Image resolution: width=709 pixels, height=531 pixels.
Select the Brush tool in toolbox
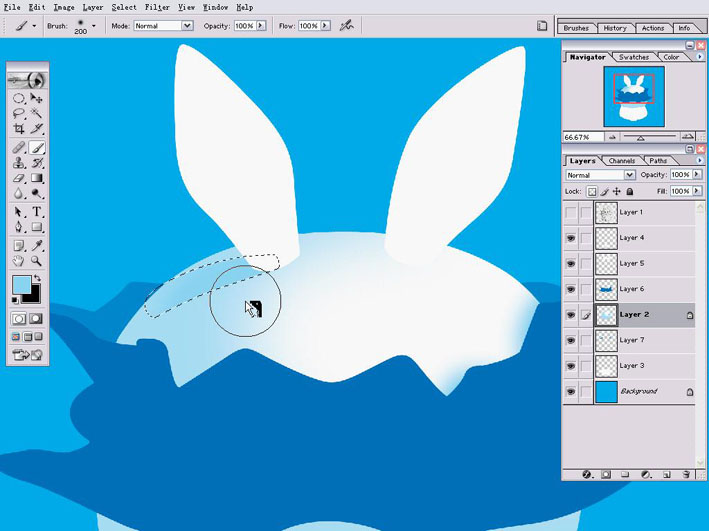coord(37,147)
